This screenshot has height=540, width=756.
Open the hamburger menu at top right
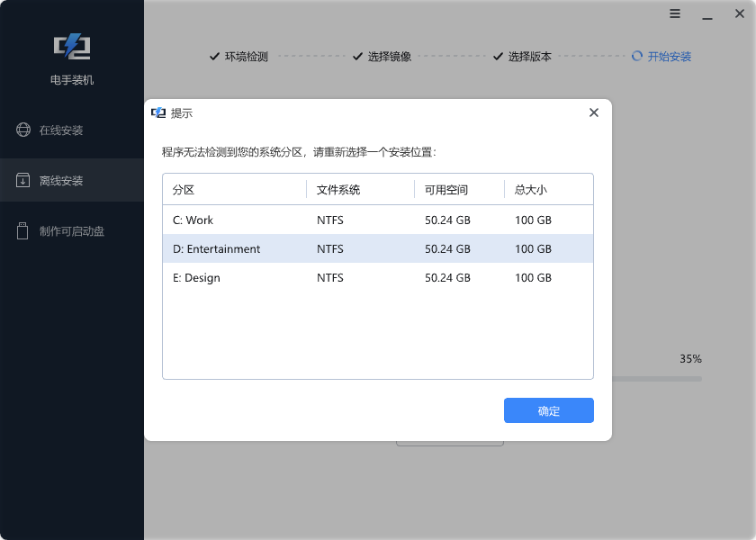pyautogui.click(x=674, y=14)
